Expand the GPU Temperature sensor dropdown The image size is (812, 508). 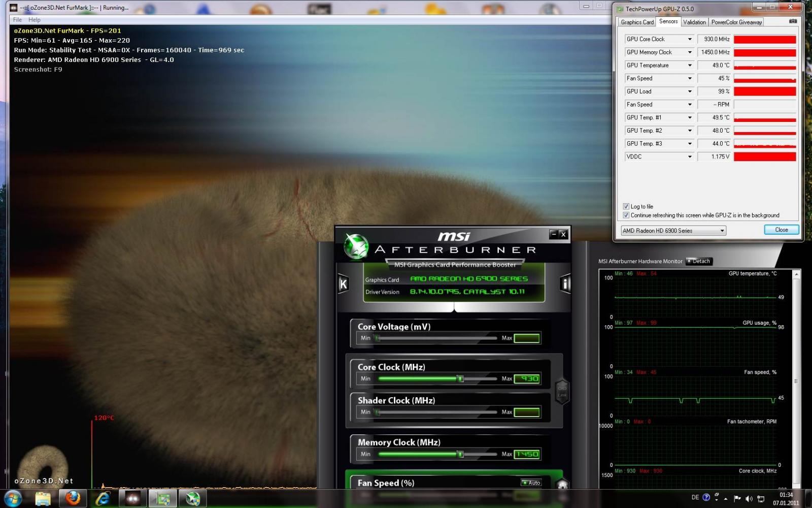click(690, 65)
